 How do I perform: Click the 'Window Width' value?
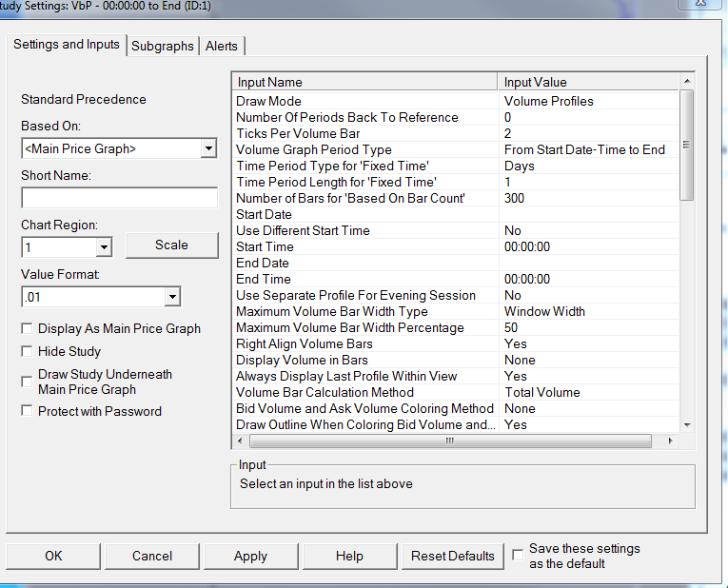click(x=544, y=311)
